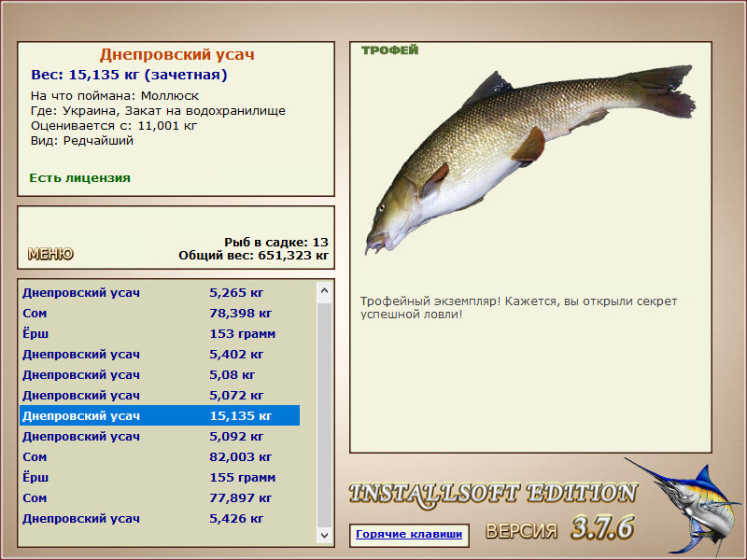Image resolution: width=747 pixels, height=560 pixels.
Task: Click the trophy fish picture
Action: 529,160
